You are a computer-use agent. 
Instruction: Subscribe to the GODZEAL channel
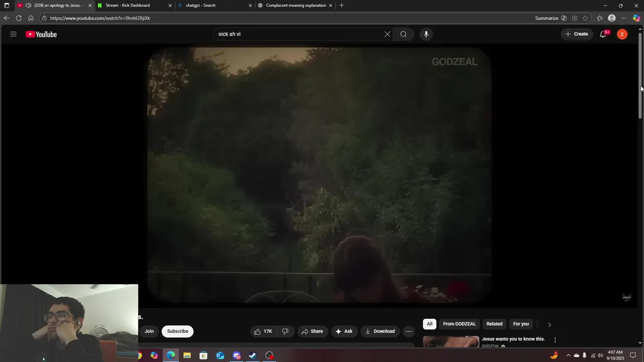coord(178,331)
